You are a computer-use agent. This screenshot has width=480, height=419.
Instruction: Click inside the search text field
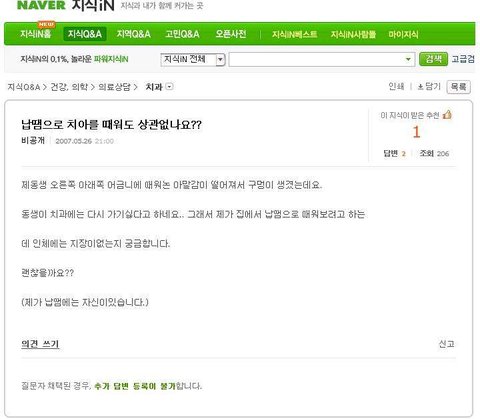pos(317,59)
